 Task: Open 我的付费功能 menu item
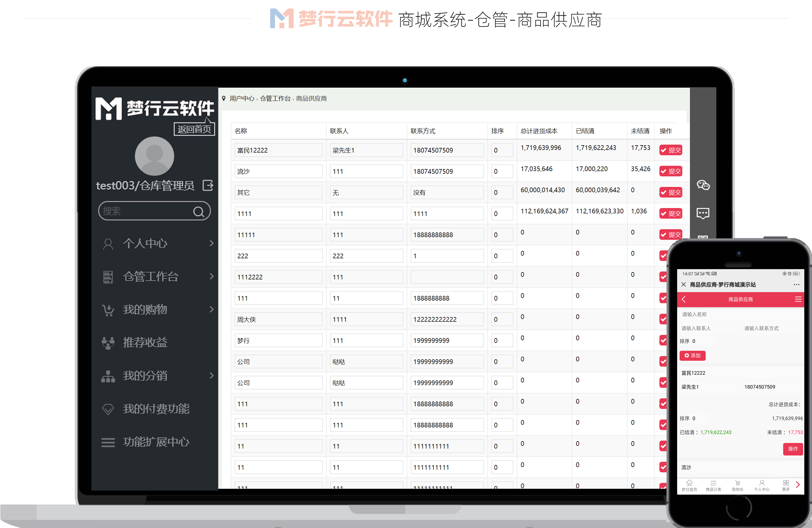tap(156, 409)
